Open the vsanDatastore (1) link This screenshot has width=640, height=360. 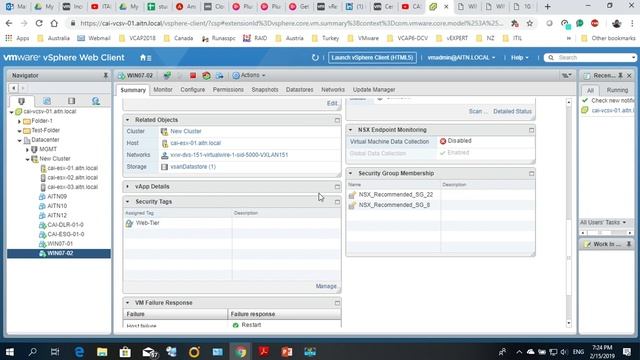point(193,167)
